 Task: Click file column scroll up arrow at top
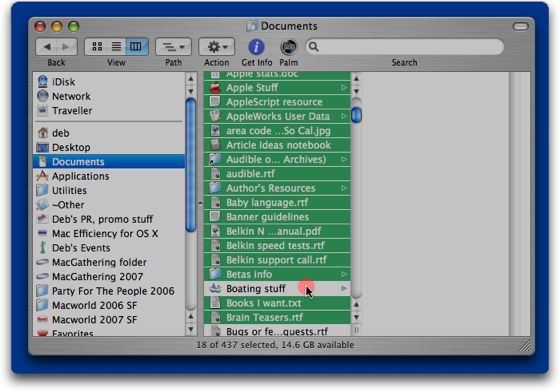(356, 78)
